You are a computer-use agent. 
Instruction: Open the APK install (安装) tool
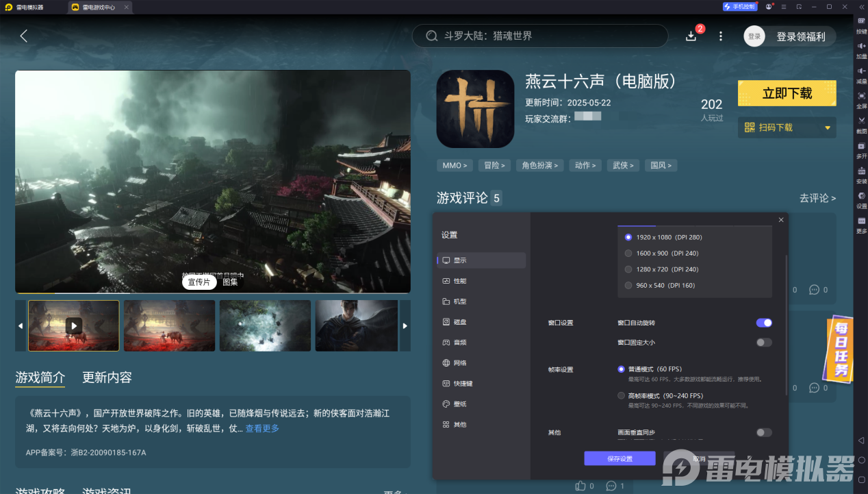coord(861,175)
